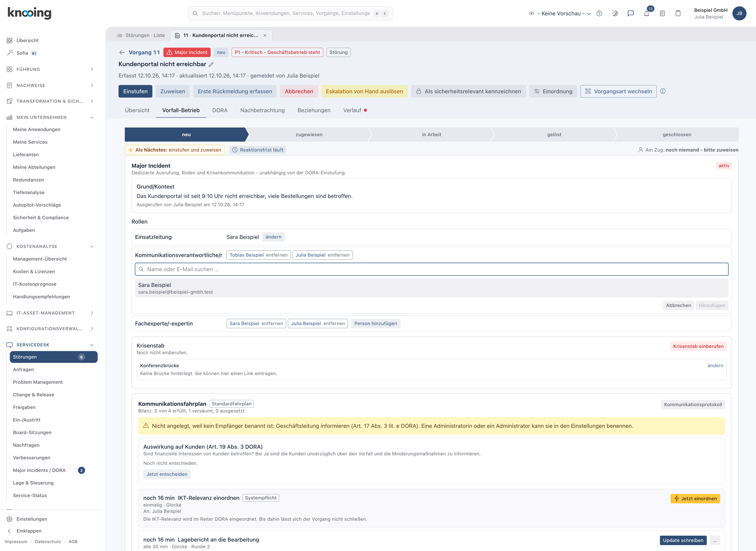Viewport: 756px width, 551px height.
Task: Click Sofia magic wand icon
Action: click(x=9, y=53)
